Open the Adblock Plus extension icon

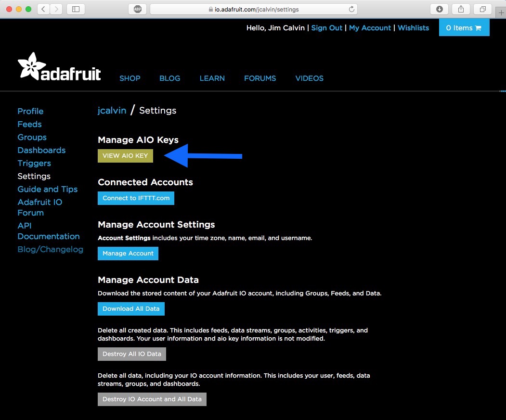(x=138, y=9)
